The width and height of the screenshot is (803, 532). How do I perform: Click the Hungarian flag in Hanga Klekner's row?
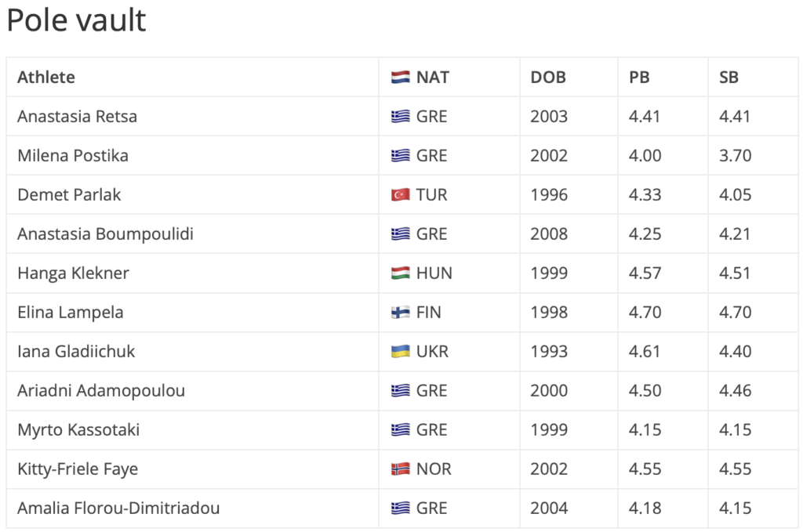pos(400,273)
